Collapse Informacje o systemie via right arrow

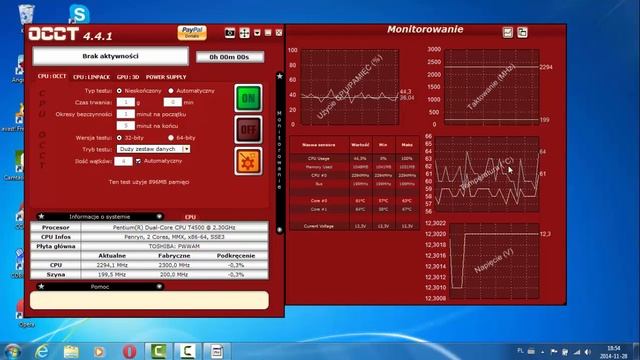(x=159, y=216)
